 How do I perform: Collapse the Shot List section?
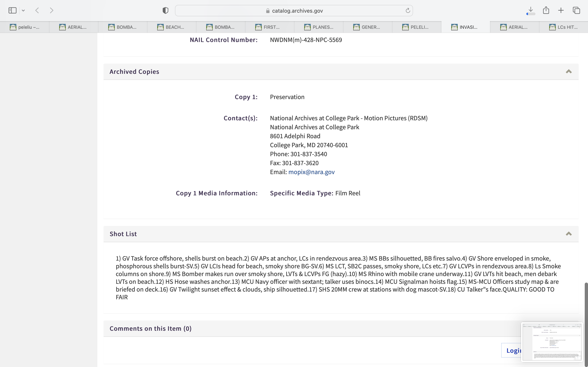click(x=569, y=234)
